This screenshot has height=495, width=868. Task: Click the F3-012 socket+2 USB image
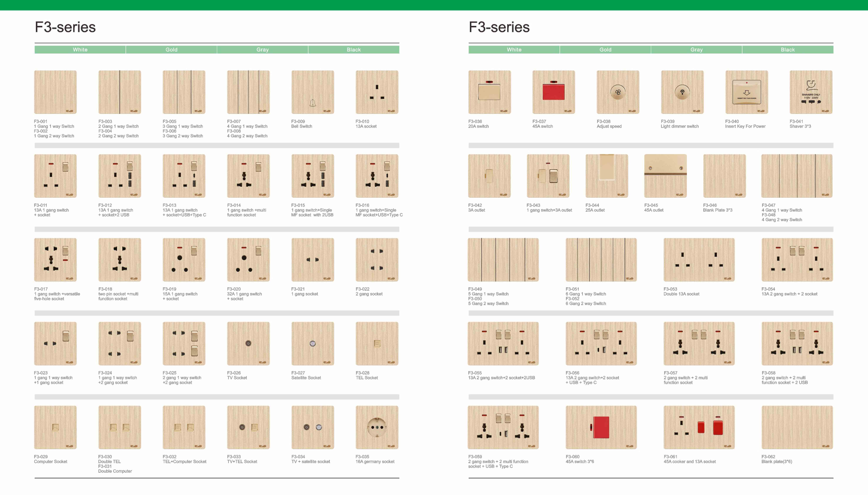pyautogui.click(x=120, y=176)
